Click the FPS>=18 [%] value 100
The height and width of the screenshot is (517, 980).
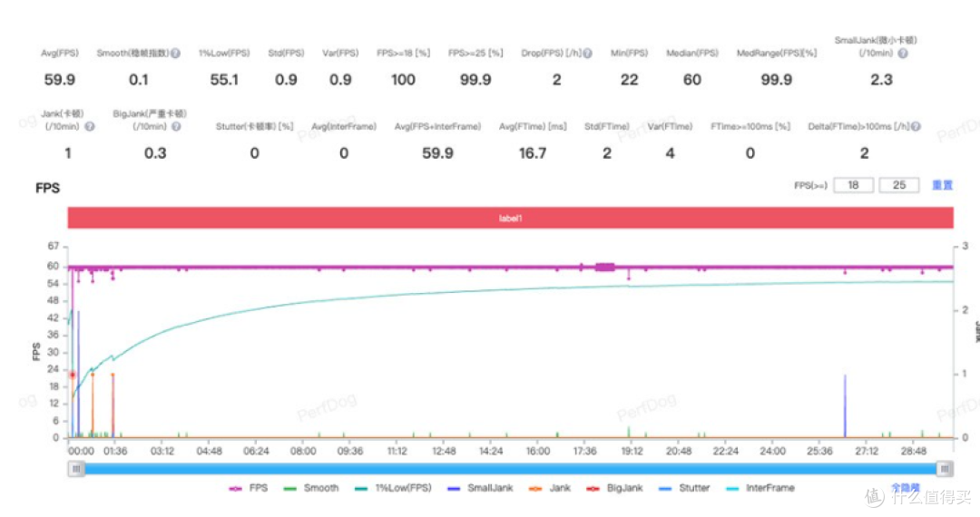403,80
